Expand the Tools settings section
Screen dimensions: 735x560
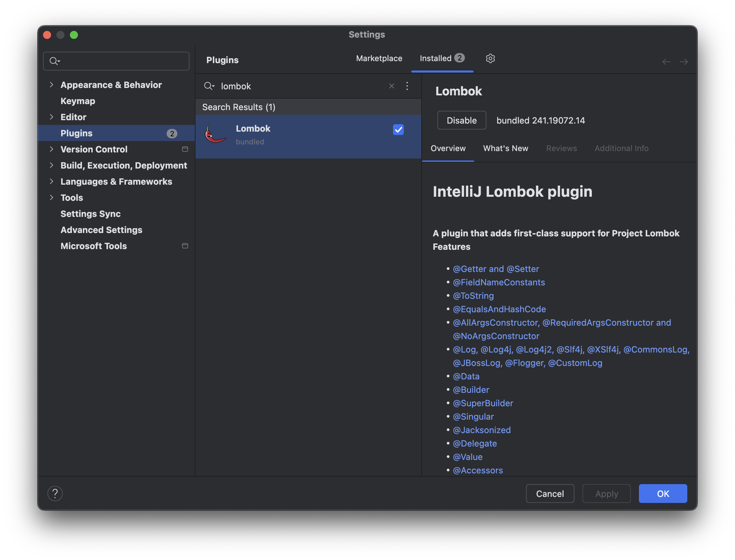pos(51,198)
